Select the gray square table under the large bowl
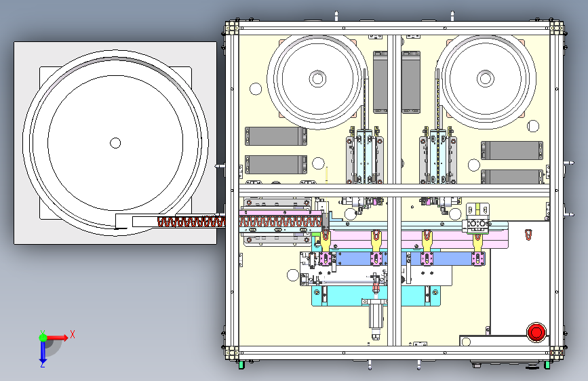Screen dimensions: 588x381 click(115, 143)
